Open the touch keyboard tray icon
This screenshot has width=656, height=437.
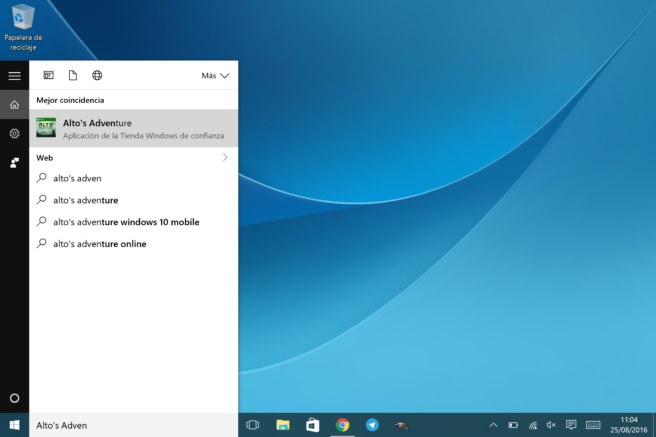(593, 425)
